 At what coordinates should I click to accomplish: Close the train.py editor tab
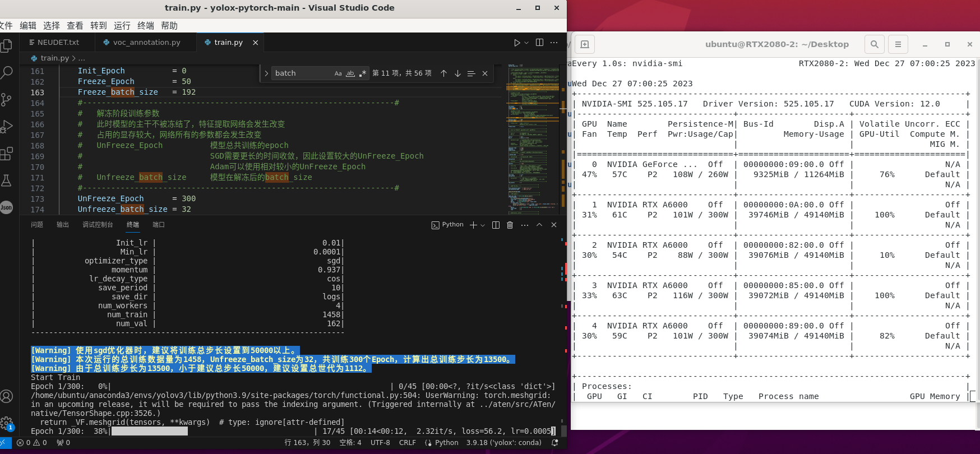point(256,43)
